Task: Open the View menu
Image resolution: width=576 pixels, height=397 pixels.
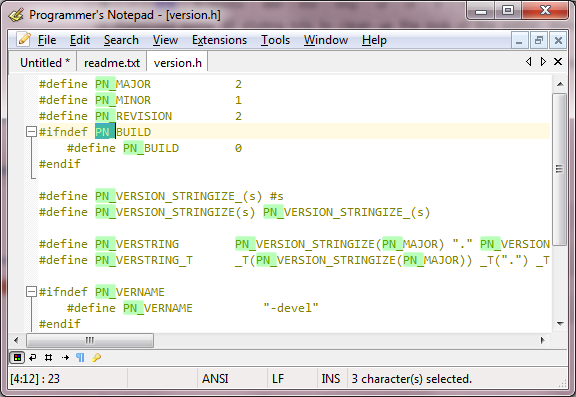Action: pyautogui.click(x=165, y=40)
